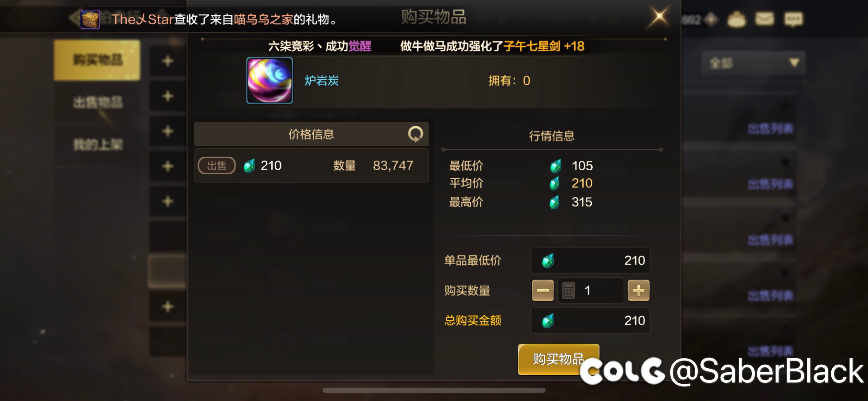This screenshot has width=868, height=401.
Task: Expand the first plus category row
Action: click(168, 61)
